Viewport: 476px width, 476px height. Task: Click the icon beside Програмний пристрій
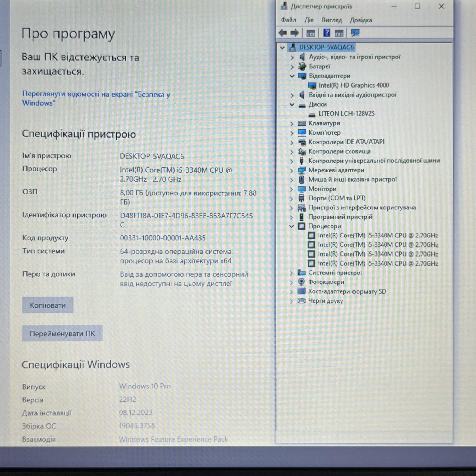301,217
